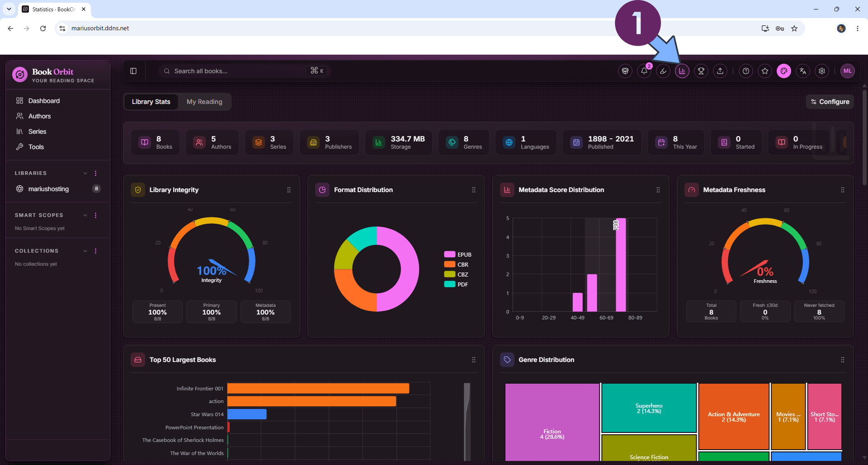Click the help question mark icon

pyautogui.click(x=746, y=71)
